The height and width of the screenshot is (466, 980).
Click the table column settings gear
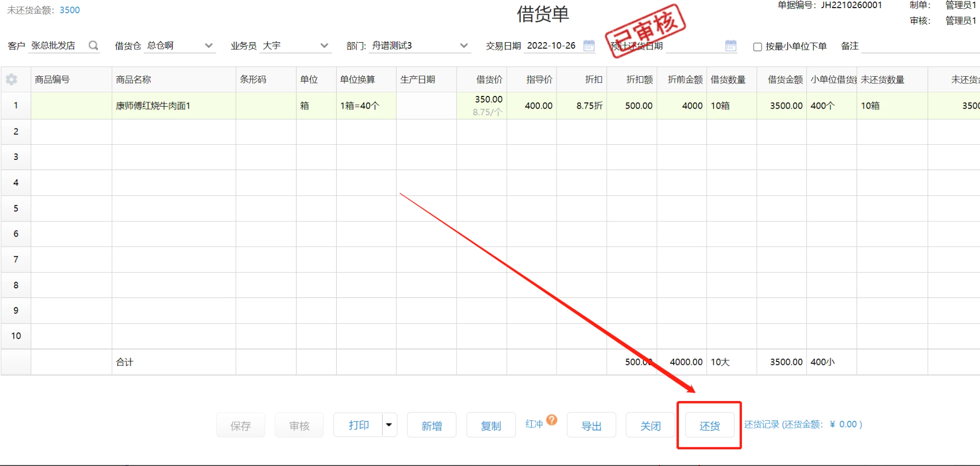[x=12, y=80]
